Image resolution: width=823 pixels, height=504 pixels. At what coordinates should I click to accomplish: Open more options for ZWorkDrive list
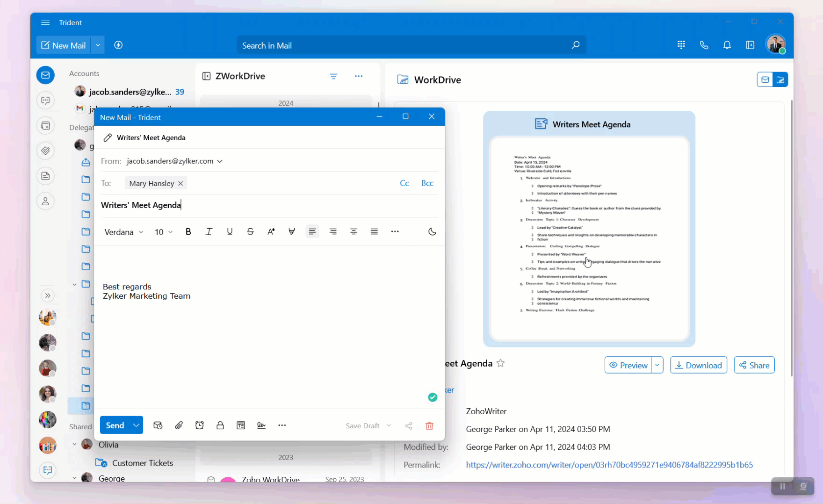point(359,76)
